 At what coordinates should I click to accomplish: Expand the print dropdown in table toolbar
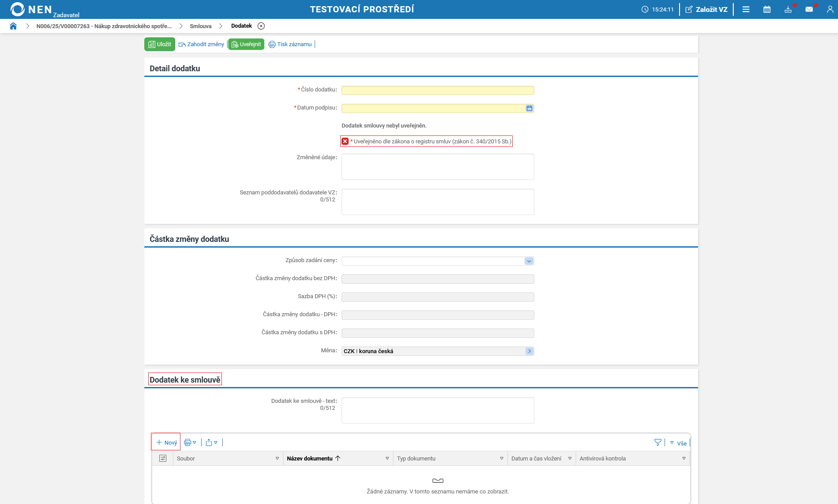click(190, 442)
